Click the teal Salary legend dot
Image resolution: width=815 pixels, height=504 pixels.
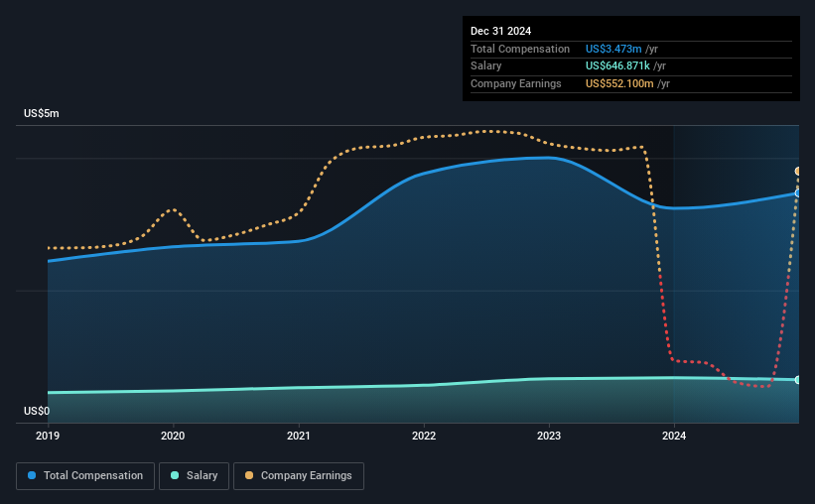coord(175,475)
